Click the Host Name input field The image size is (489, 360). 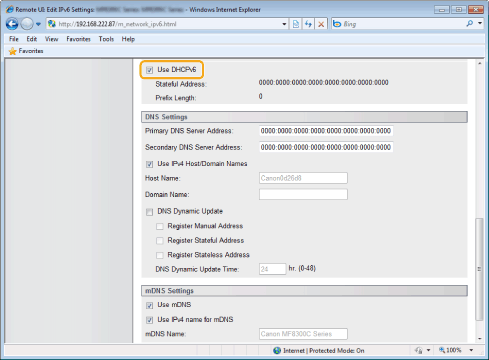pyautogui.click(x=303, y=178)
